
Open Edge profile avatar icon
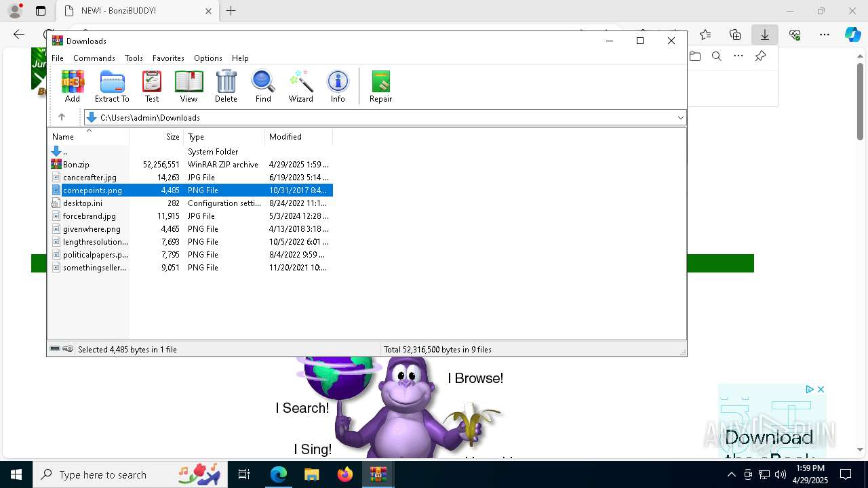tap(15, 11)
